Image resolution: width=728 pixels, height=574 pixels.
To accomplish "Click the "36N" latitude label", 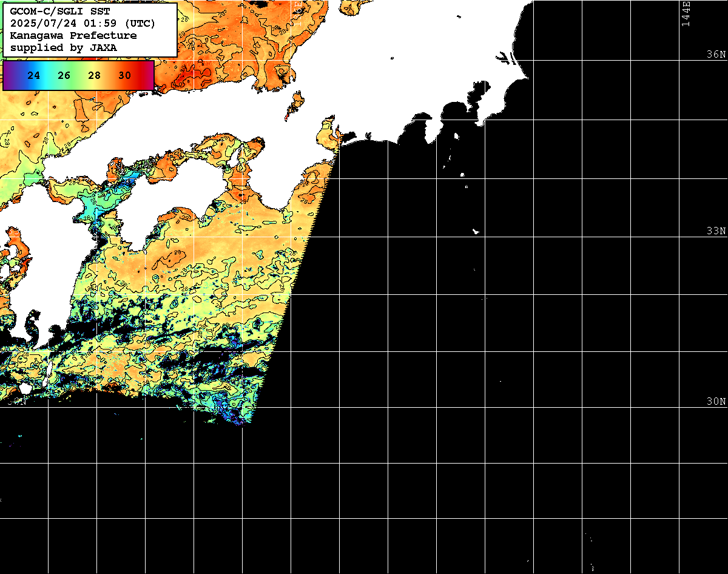I will [x=716, y=54].
